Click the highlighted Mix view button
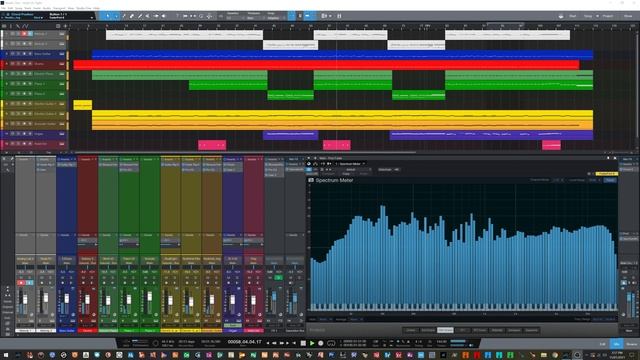Image resolution: width=640 pixels, height=360 pixels. click(616, 344)
